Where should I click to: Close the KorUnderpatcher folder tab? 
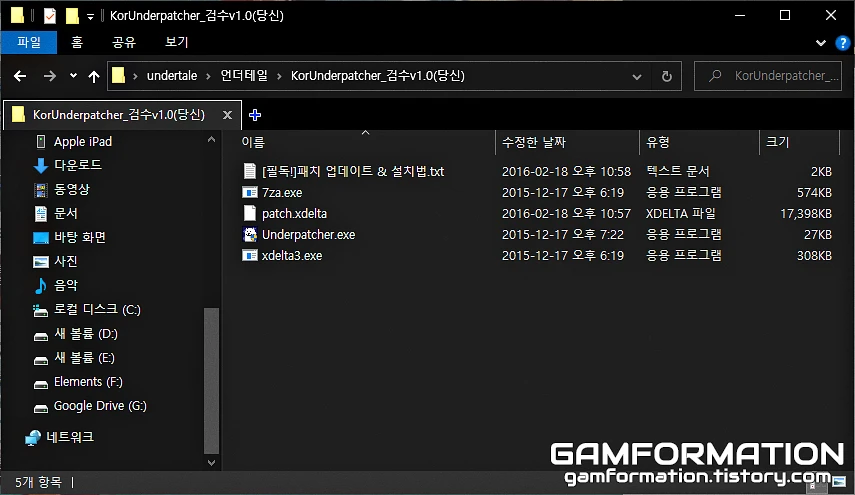(x=227, y=115)
